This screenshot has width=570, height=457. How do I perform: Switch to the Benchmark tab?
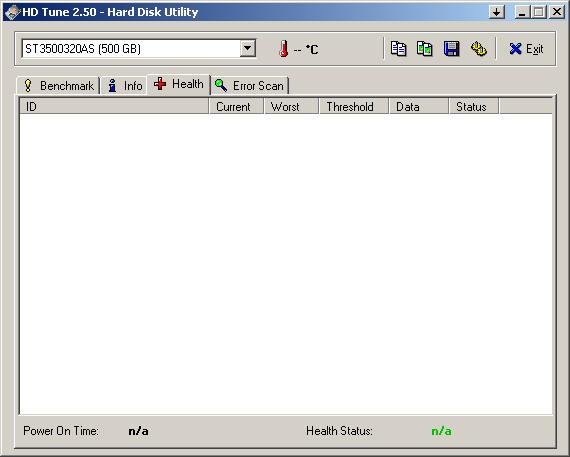tap(58, 86)
